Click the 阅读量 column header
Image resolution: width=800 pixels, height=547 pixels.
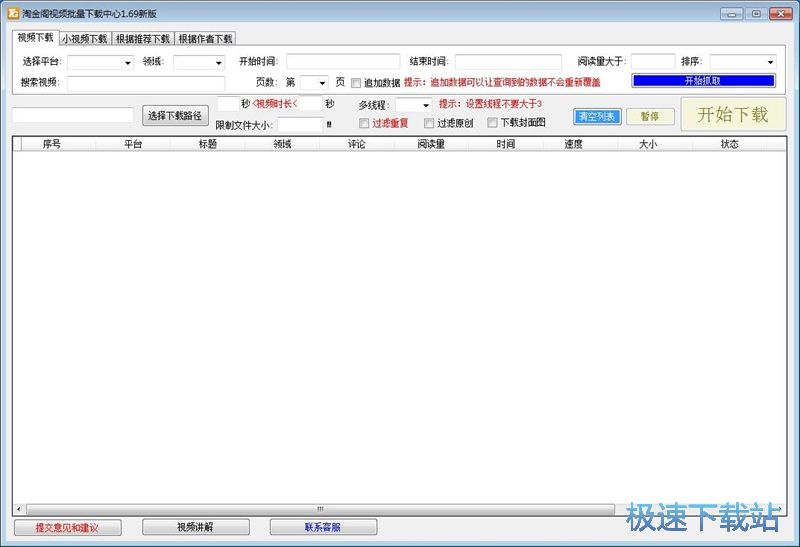(x=431, y=144)
